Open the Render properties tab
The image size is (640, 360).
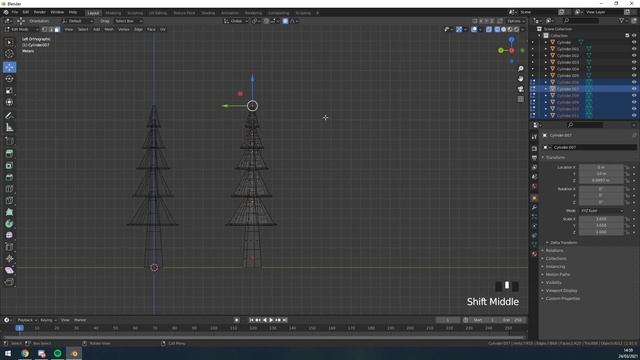pos(534,149)
